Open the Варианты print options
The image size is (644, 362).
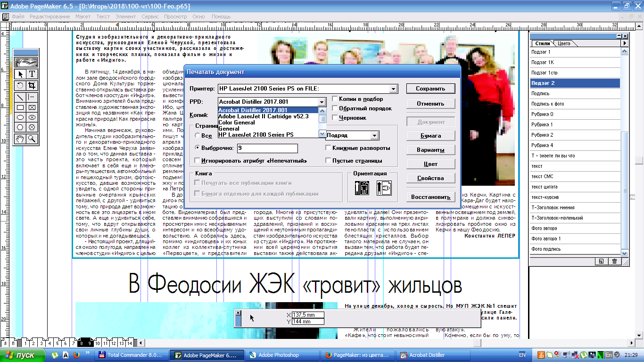tap(430, 150)
